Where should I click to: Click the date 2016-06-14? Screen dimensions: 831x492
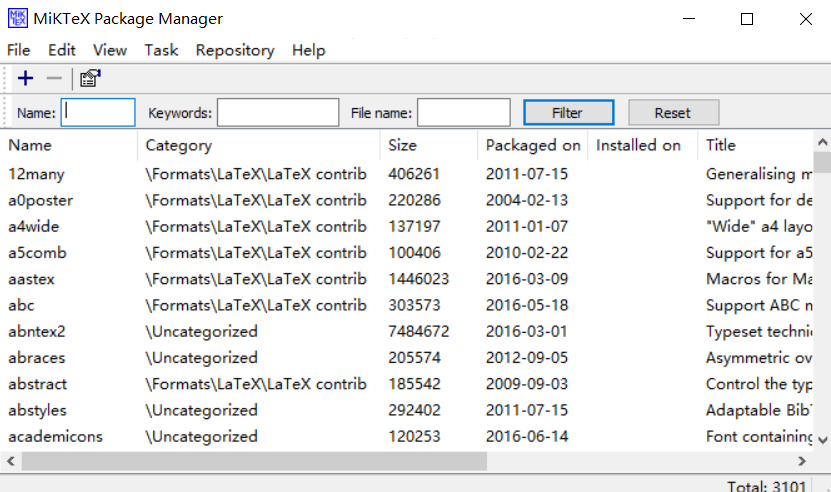pyautogui.click(x=527, y=436)
